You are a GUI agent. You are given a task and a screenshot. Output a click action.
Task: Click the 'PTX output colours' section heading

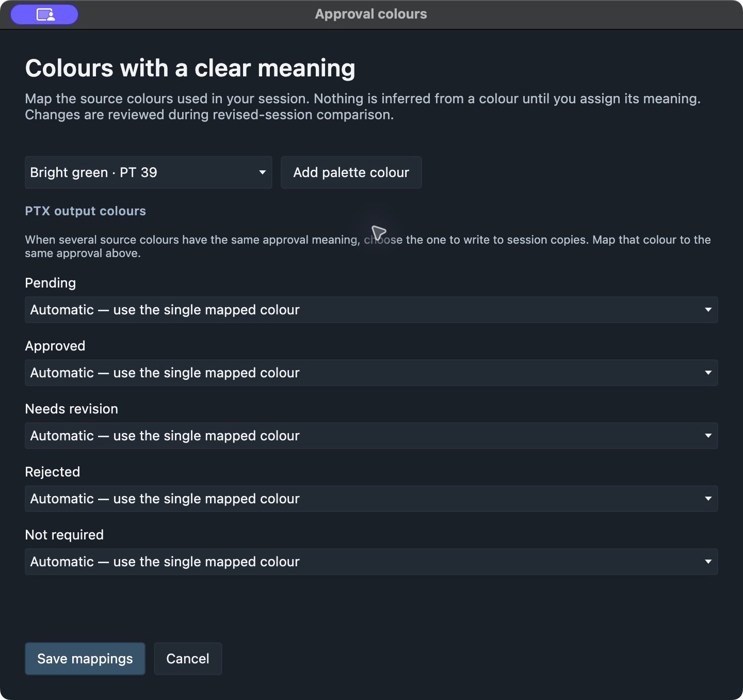(86, 211)
